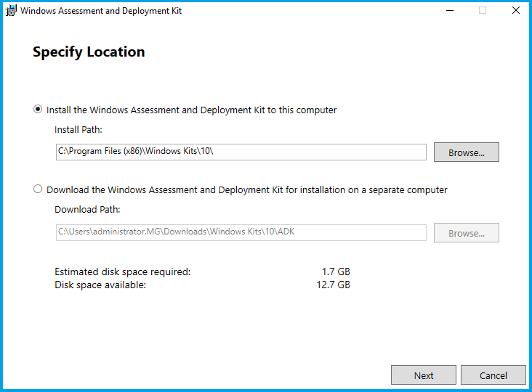Click the 'Download the Windows Assessment' option label
The height and width of the screenshot is (392, 532).
point(246,190)
